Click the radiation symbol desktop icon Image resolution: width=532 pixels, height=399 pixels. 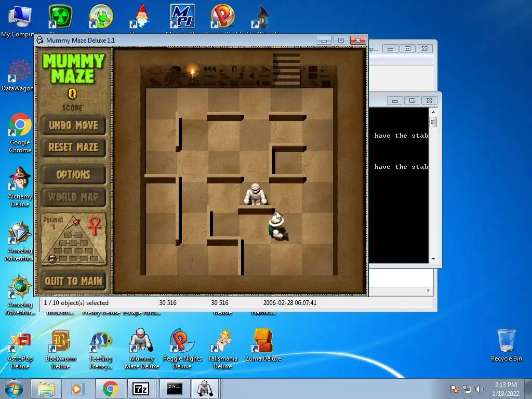pyautogui.click(x=60, y=17)
